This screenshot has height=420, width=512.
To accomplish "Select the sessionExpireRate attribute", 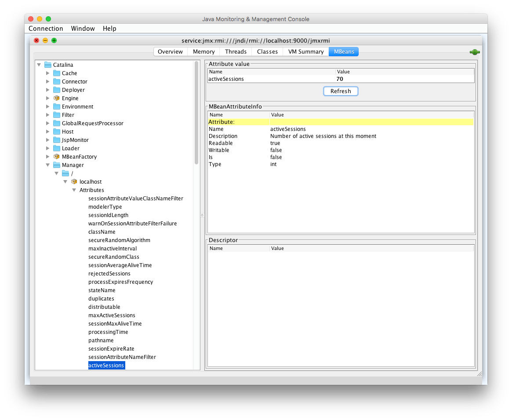I will [111, 348].
